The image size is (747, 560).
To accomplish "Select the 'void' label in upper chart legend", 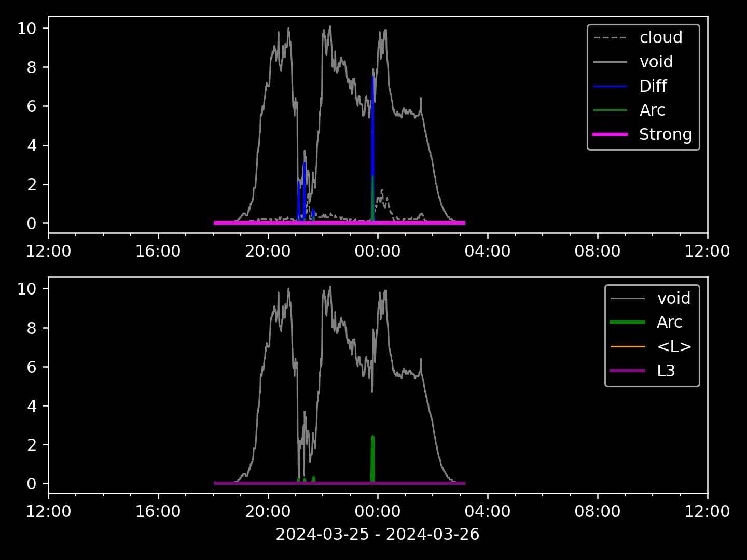I will pyautogui.click(x=656, y=62).
